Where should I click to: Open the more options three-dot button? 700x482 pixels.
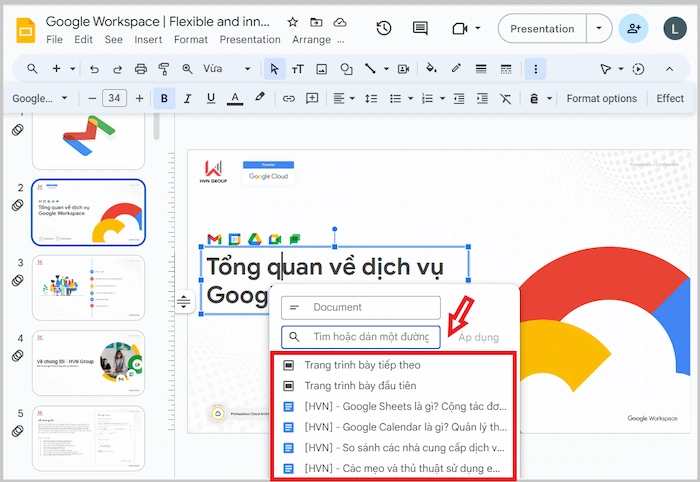click(x=535, y=69)
